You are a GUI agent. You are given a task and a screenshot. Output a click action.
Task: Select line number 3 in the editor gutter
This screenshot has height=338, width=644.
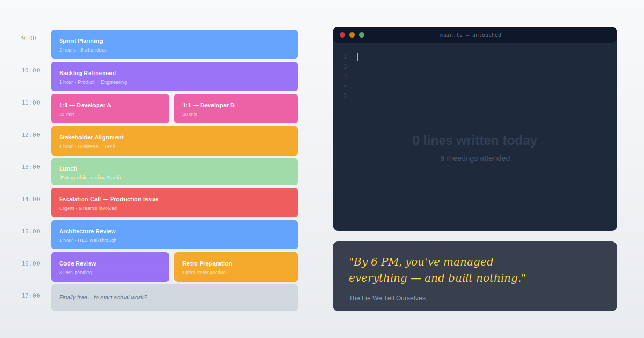(345, 76)
